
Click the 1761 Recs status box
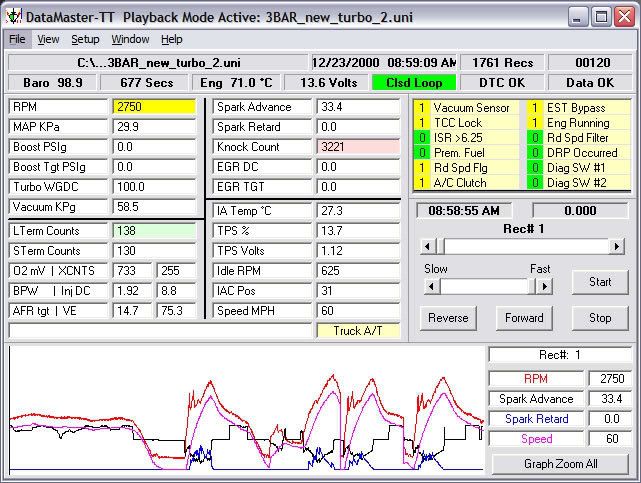502,63
